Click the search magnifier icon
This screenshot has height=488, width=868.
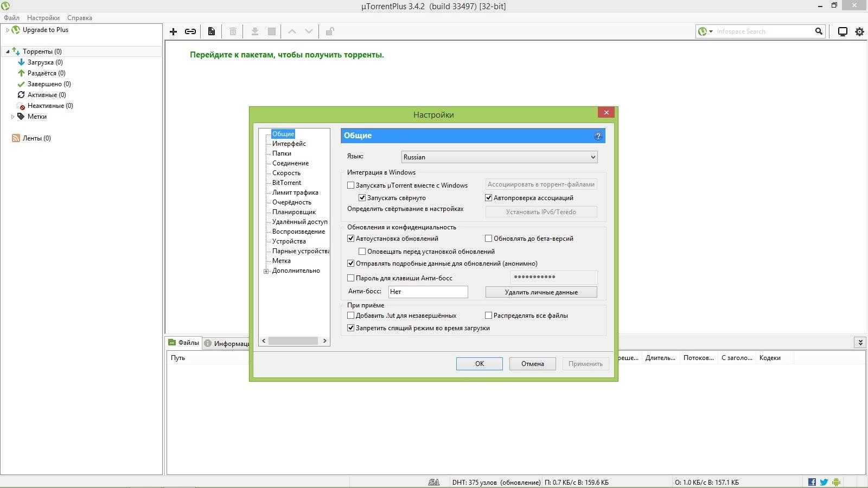pos(819,31)
